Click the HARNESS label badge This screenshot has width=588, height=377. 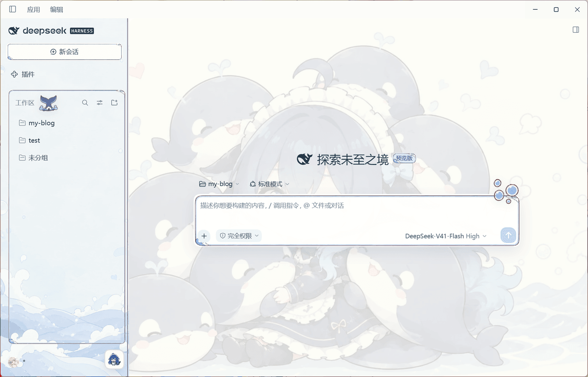(82, 31)
